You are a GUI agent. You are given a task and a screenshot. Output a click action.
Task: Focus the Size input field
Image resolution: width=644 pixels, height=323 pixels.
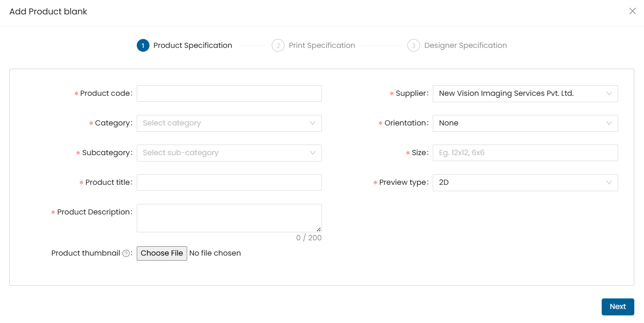[525, 153]
